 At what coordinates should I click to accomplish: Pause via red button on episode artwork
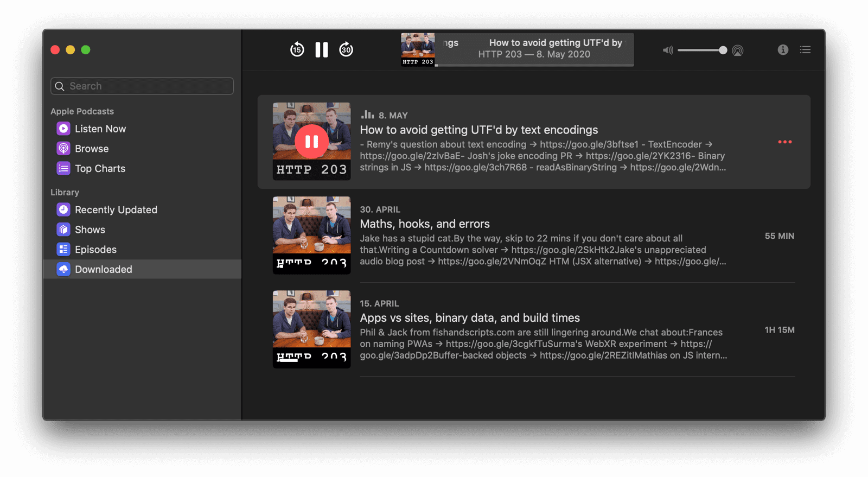pyautogui.click(x=311, y=142)
